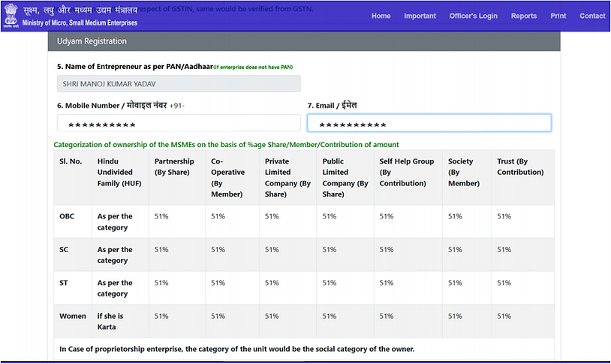Focus the Mobile Number input field
This screenshot has height=364, width=611.
(179, 123)
